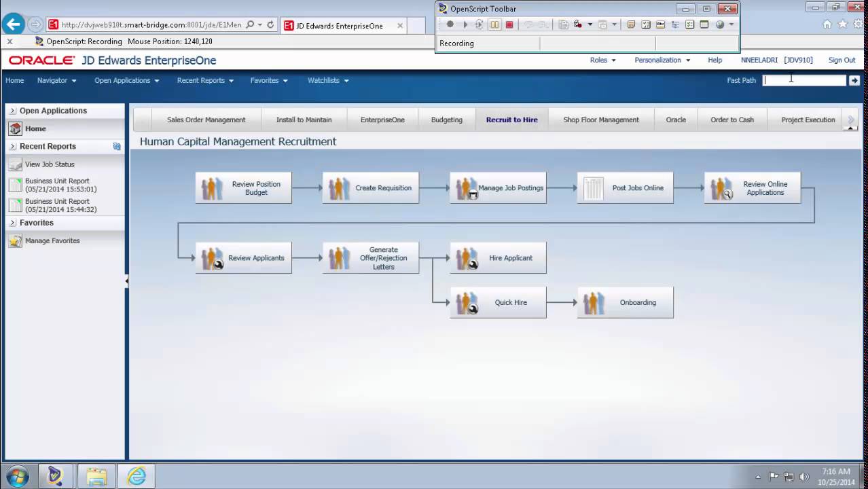Open the Hire Applicant task
Image resolution: width=868 pixels, height=489 pixels.
pyautogui.click(x=498, y=258)
